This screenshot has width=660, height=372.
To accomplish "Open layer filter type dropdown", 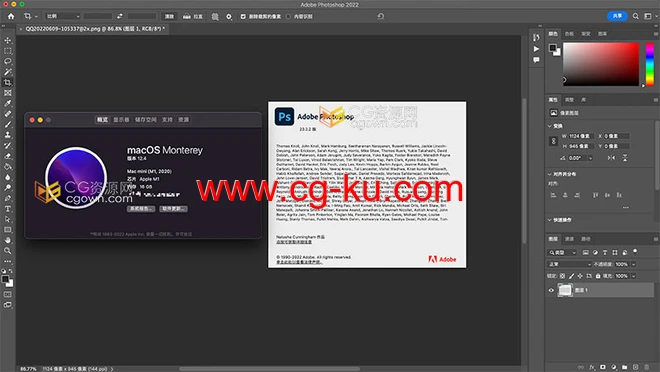I will [562, 252].
